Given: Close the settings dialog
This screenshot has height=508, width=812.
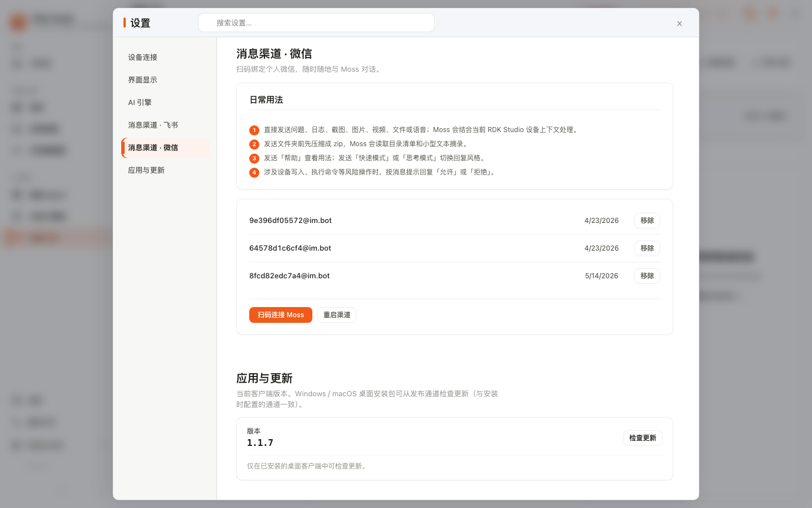Looking at the screenshot, I should pyautogui.click(x=679, y=24).
